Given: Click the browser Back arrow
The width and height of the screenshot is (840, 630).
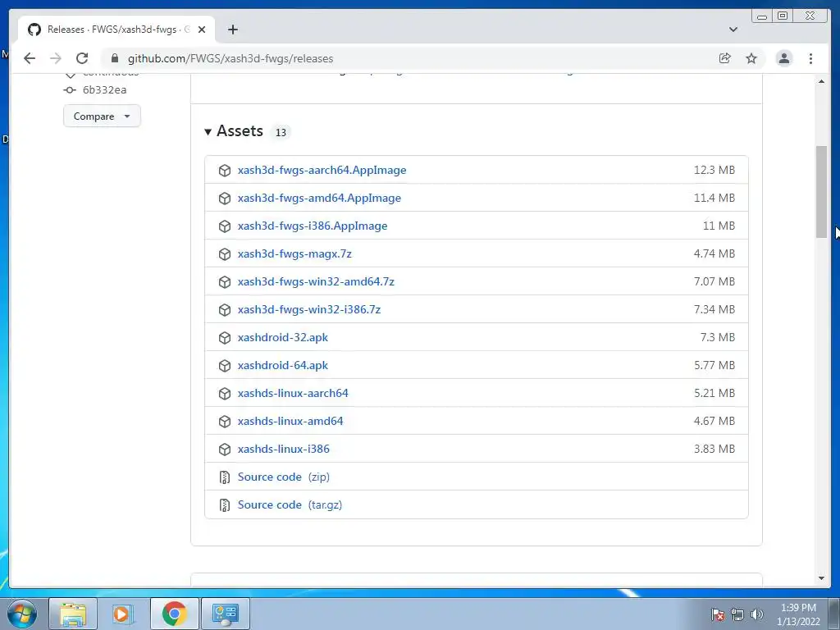Looking at the screenshot, I should click(x=30, y=58).
